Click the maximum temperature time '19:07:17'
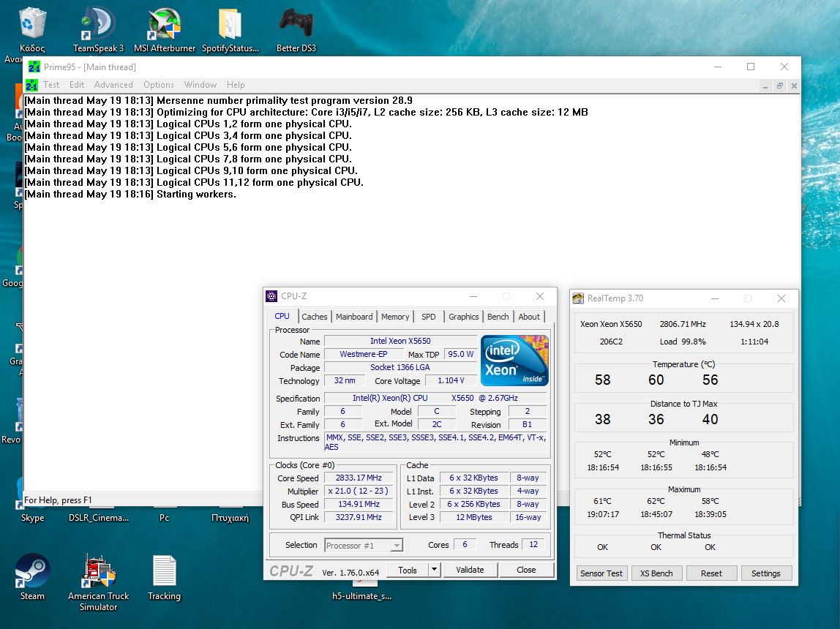 click(x=603, y=514)
